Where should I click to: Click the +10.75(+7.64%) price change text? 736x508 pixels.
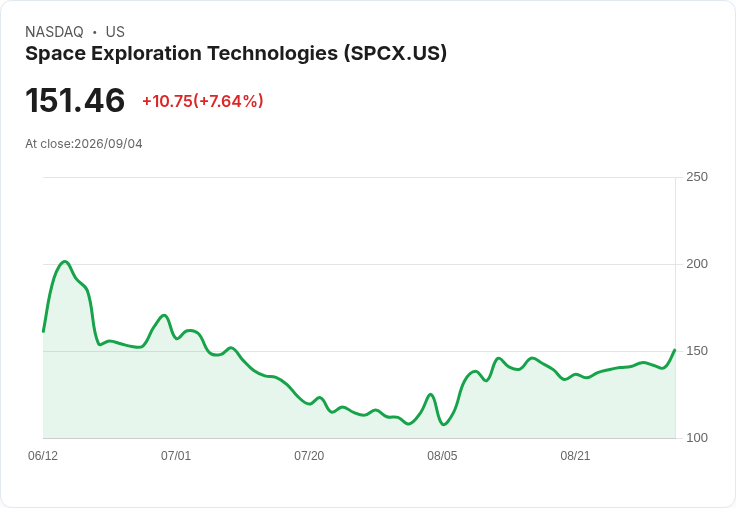203,101
